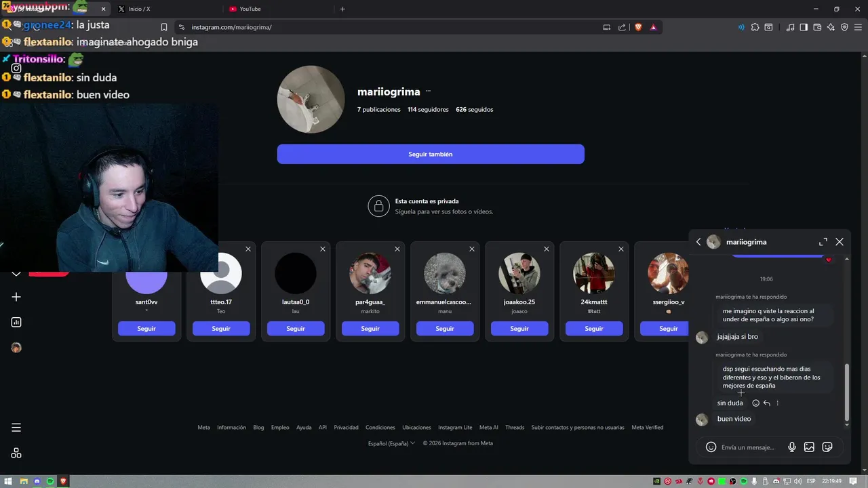Image resolution: width=868 pixels, height=488 pixels.
Task: Toggle the browser sidebar panel icon
Action: (x=804, y=27)
